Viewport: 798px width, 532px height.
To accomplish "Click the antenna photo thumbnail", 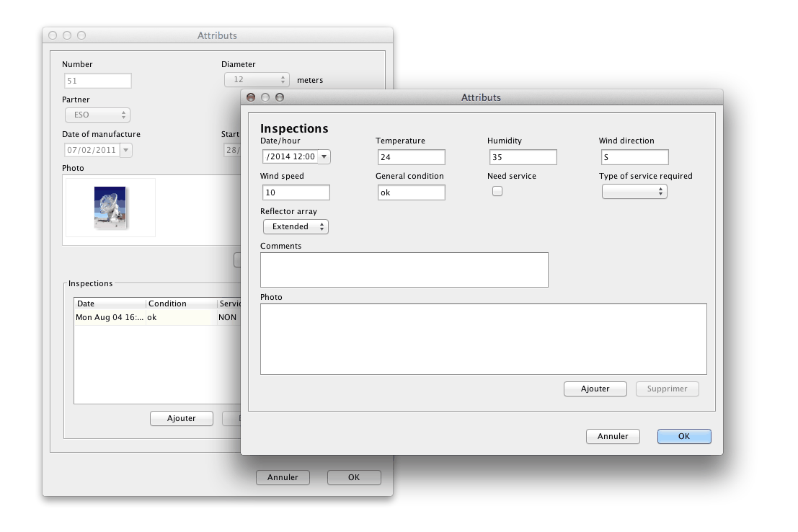I will [x=110, y=208].
